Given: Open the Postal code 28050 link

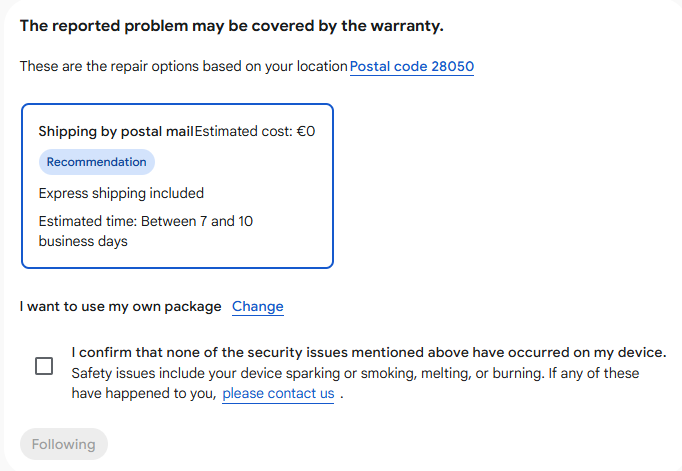Looking at the screenshot, I should coord(412,67).
